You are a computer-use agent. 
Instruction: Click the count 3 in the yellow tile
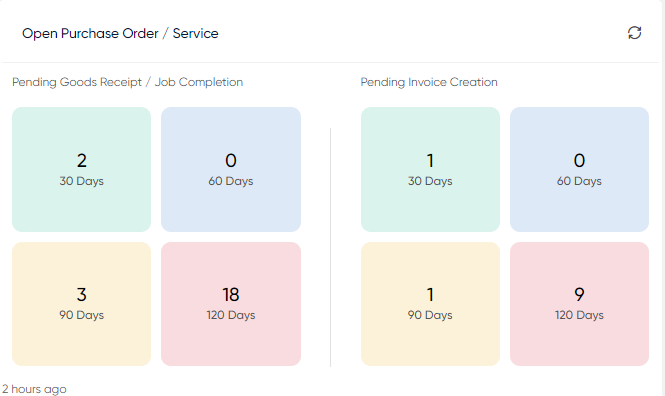click(x=81, y=295)
